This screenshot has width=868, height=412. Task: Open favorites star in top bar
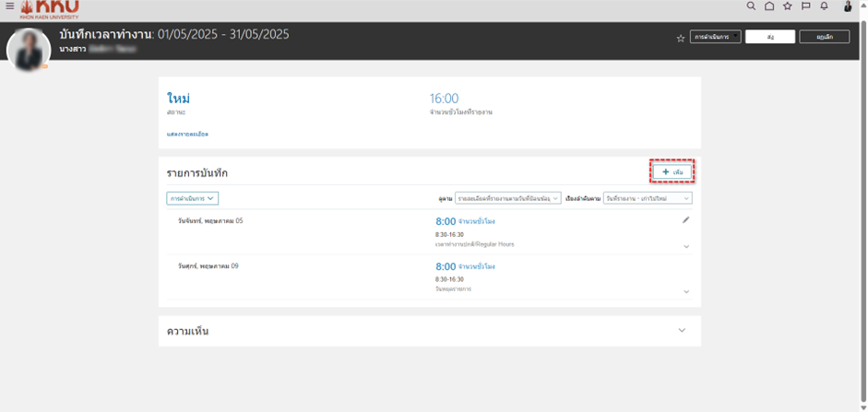[788, 6]
